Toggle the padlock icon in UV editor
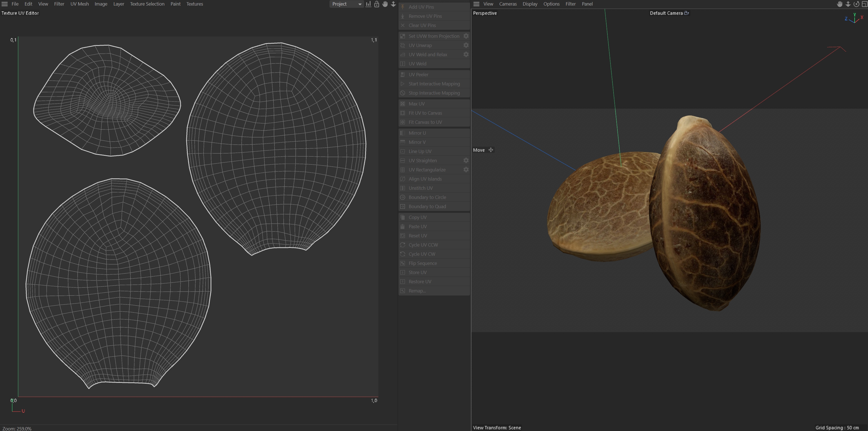Screen dimensions: 868x431 [x=377, y=4]
